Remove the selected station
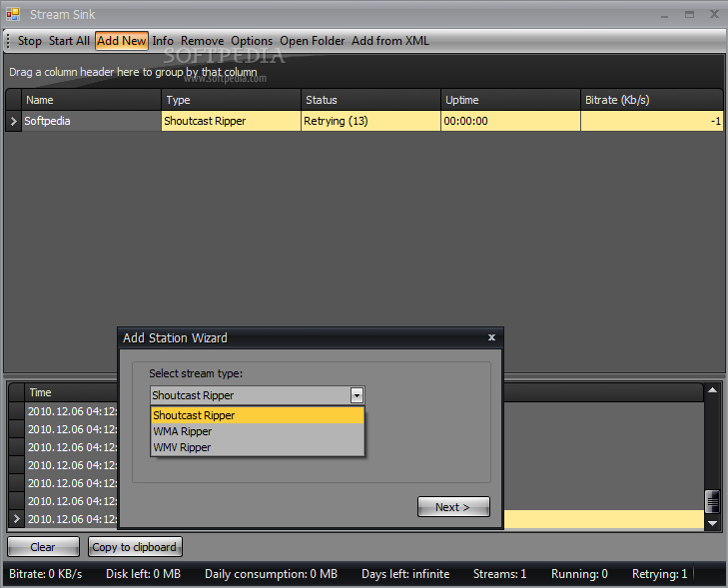 click(203, 41)
